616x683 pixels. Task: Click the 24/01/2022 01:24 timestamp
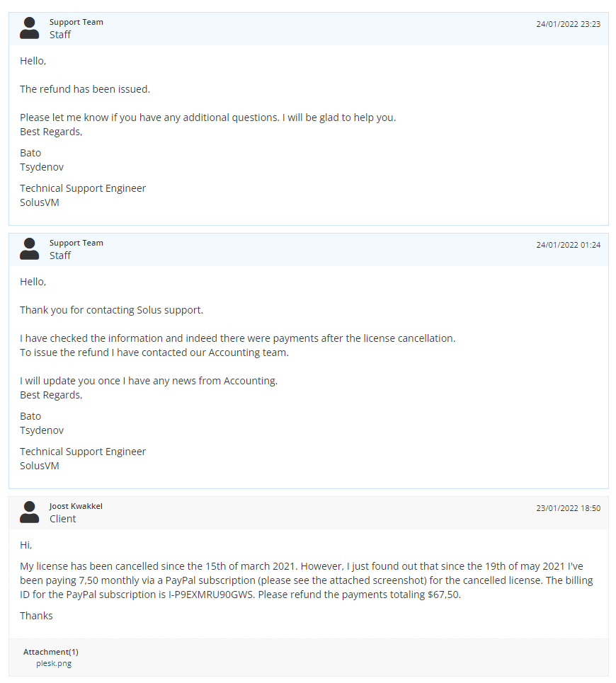568,245
